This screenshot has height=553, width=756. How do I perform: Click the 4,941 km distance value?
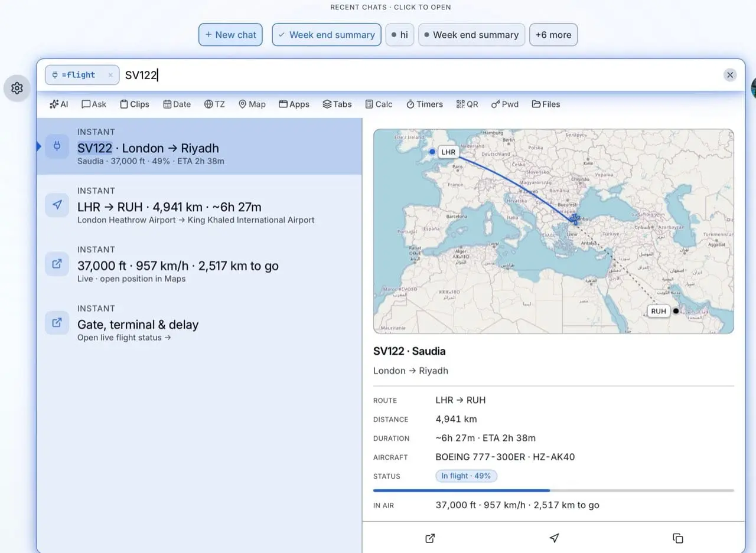coord(456,419)
